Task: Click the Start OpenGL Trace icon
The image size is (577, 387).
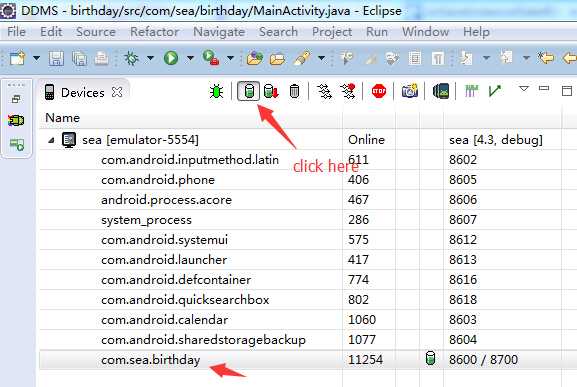Action: tap(495, 91)
